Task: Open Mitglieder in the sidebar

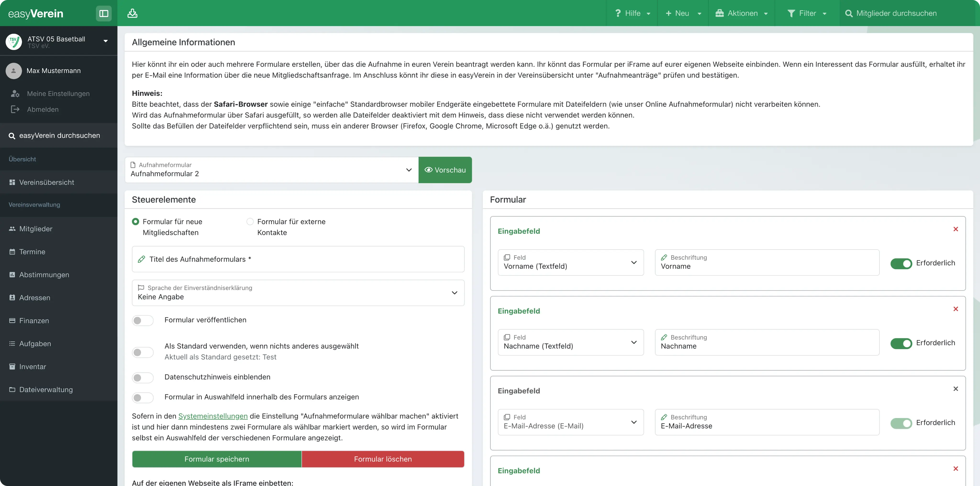Action: (x=59, y=229)
